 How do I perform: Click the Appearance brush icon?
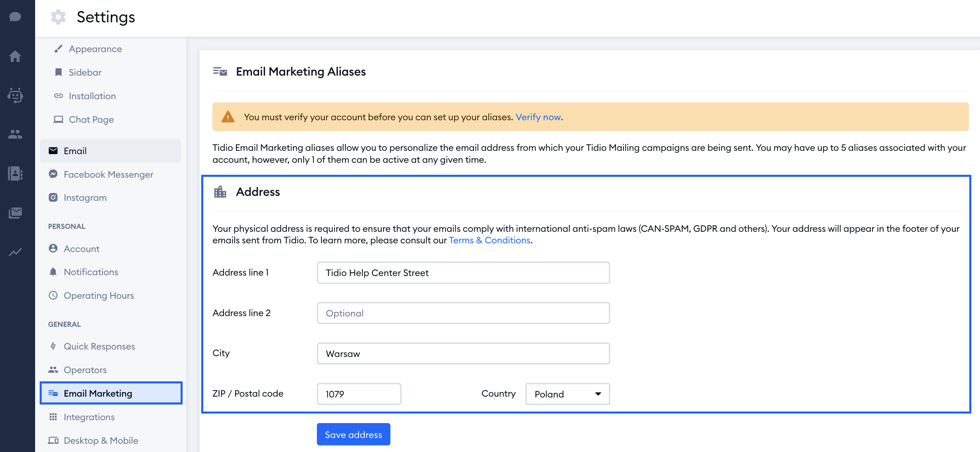tap(58, 49)
